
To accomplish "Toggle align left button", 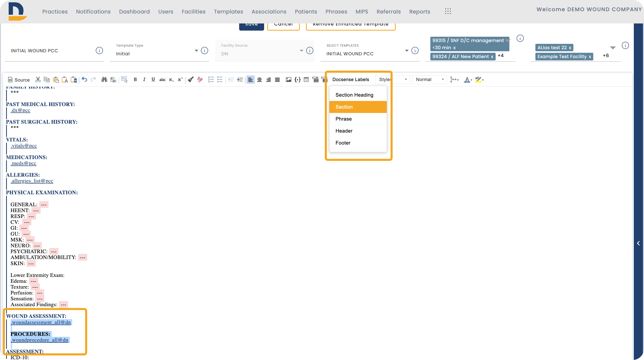I will (x=251, y=80).
